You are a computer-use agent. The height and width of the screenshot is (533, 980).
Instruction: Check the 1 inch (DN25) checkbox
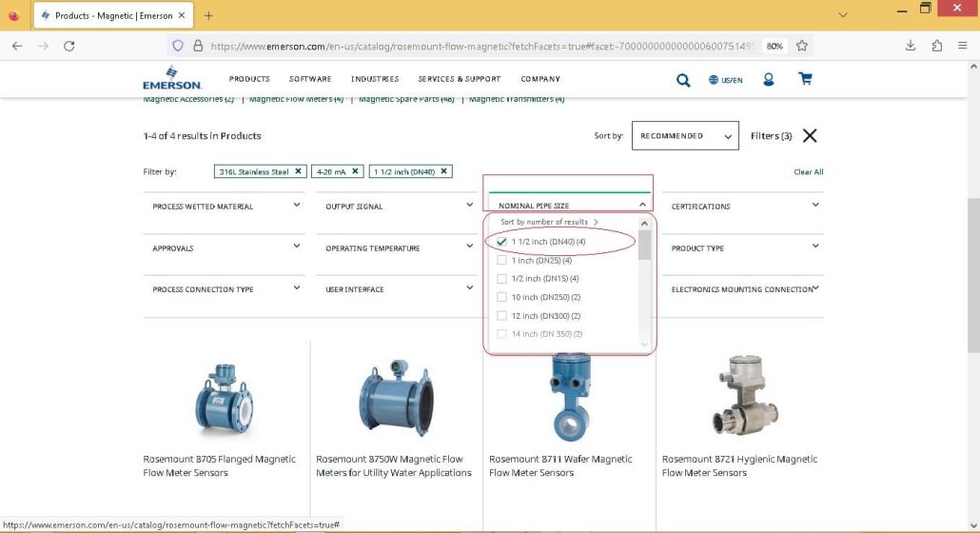501,261
